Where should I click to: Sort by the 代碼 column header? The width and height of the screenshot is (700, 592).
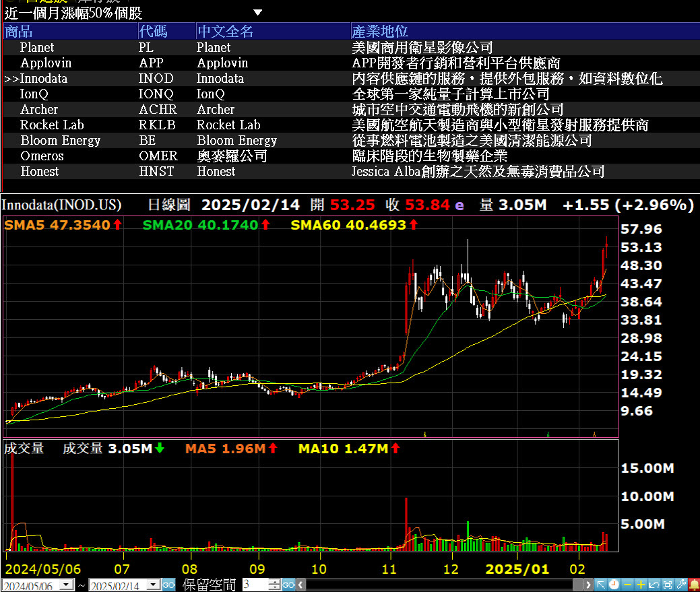coord(153,32)
